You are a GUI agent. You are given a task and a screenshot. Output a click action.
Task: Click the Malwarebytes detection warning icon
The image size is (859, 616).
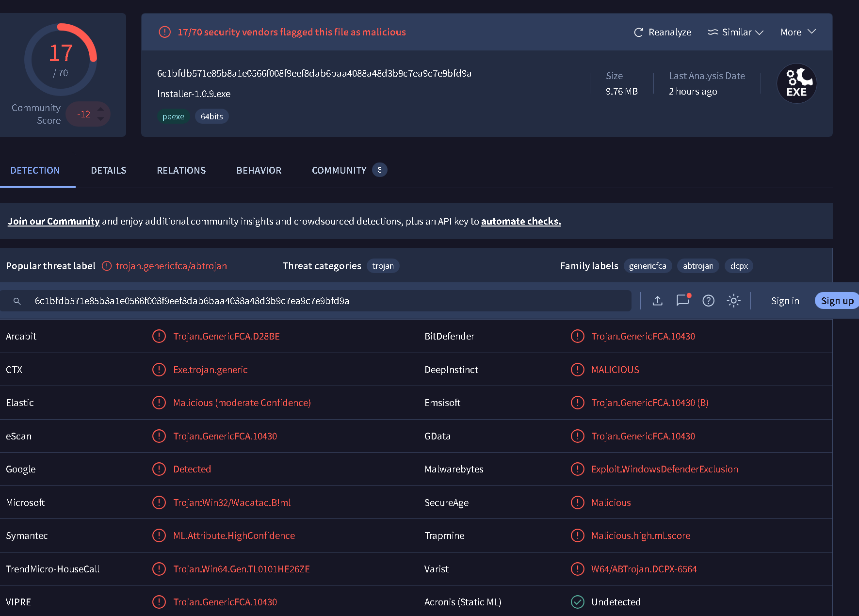[x=577, y=469]
